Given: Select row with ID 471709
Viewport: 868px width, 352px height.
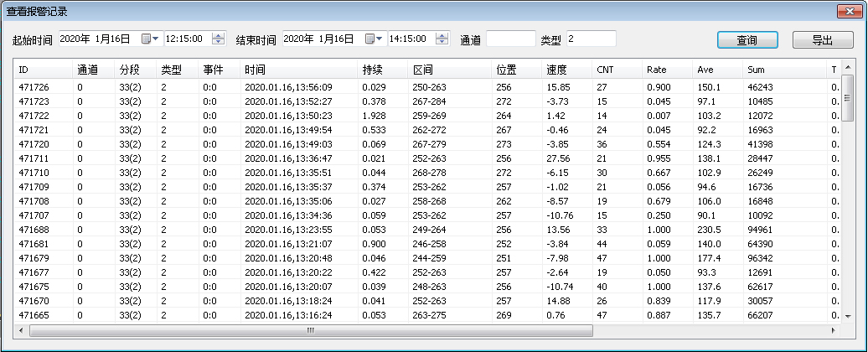Looking at the screenshot, I should click(428, 187).
